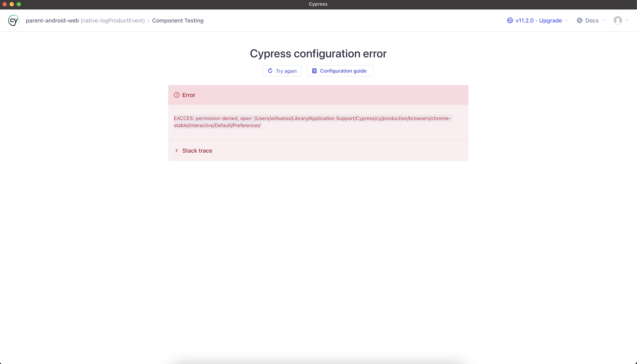Open the Configuration guide

pos(340,71)
